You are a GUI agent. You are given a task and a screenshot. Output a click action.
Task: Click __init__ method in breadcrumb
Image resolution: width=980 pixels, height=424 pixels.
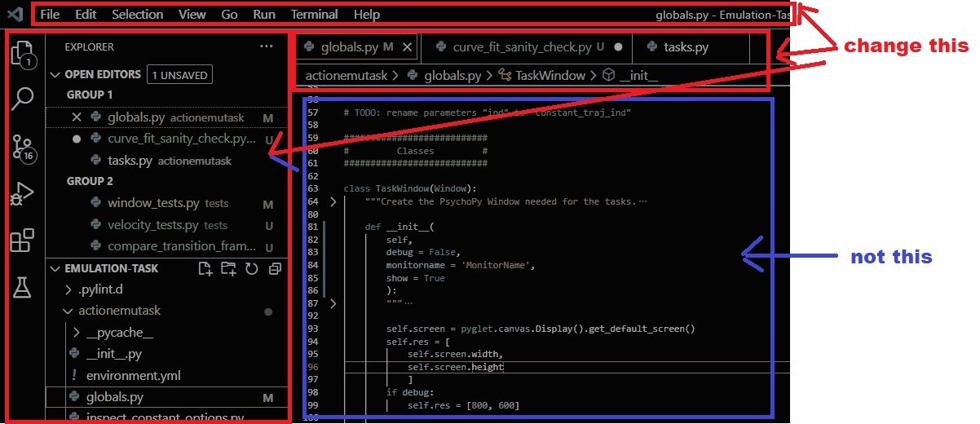pyautogui.click(x=638, y=75)
